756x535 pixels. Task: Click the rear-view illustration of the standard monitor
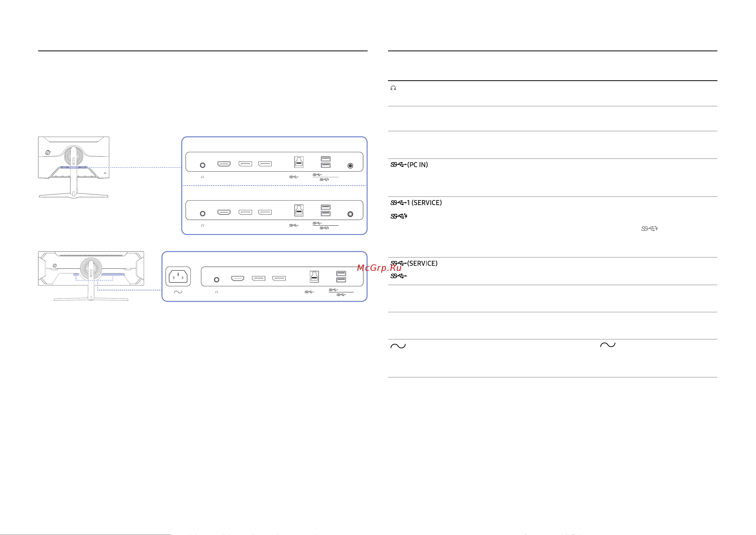coord(74,167)
